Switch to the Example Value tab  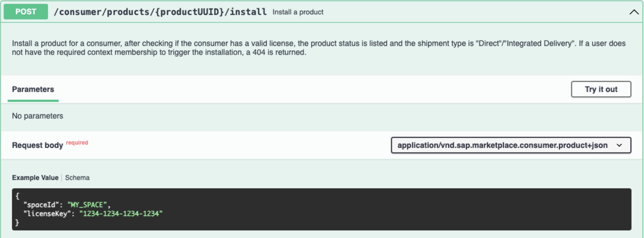pos(35,178)
